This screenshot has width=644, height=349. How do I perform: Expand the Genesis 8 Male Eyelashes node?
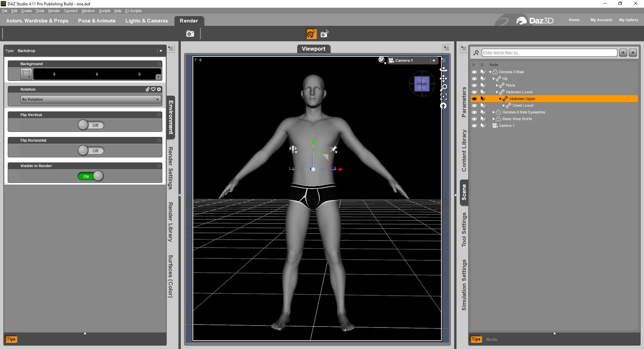(494, 112)
